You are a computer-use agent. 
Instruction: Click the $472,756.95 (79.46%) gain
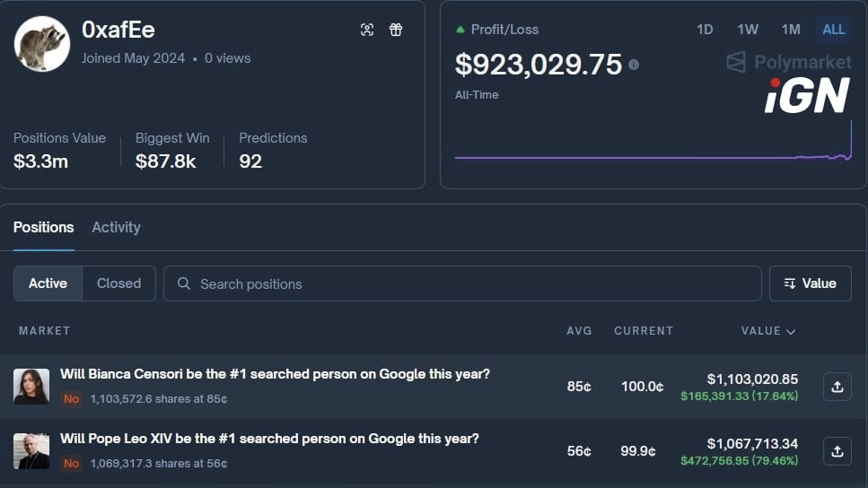click(739, 460)
